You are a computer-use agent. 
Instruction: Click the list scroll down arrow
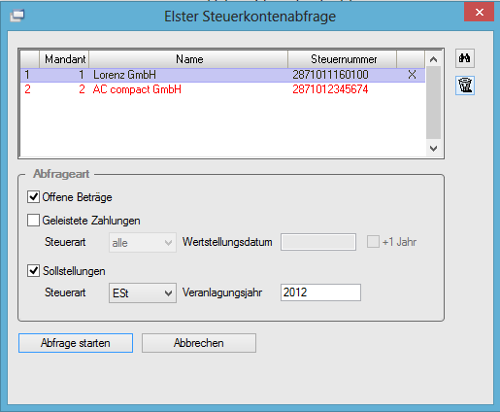(x=433, y=148)
